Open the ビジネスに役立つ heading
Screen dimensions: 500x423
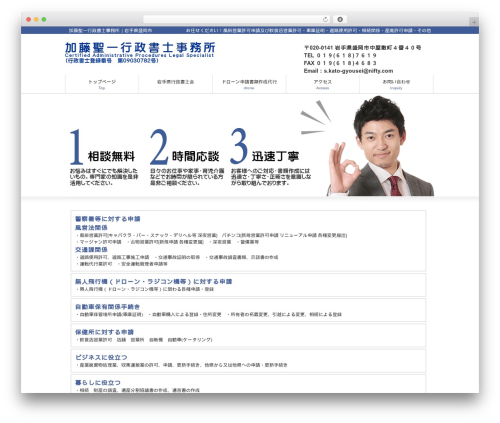(x=101, y=357)
